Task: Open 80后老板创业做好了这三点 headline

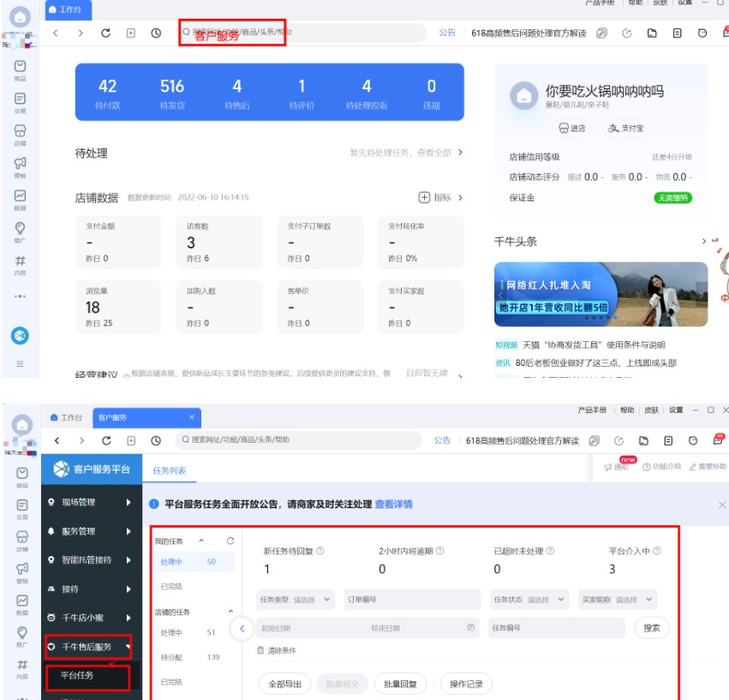Action: (595, 362)
